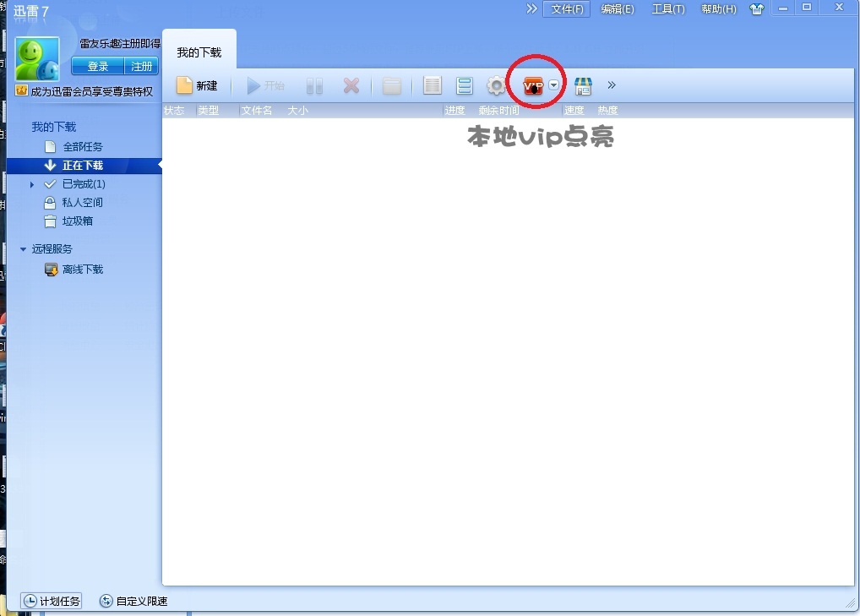Viewport: 860px width, 616px height.
Task: Select 正在下载 in sidebar
Action: tap(84, 166)
